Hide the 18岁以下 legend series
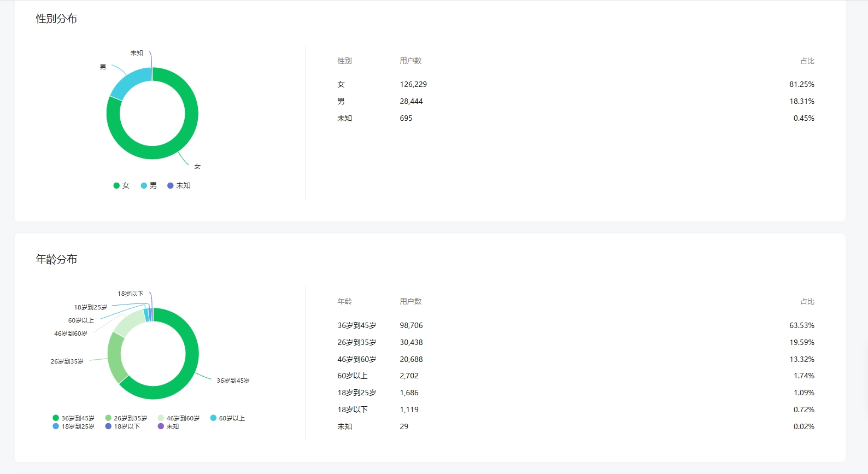868x474 pixels. (122, 426)
